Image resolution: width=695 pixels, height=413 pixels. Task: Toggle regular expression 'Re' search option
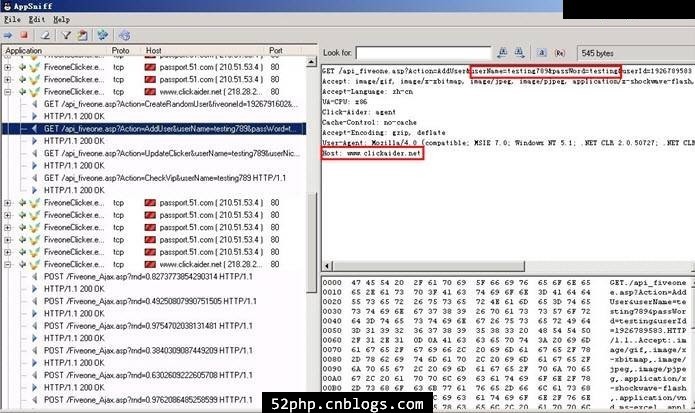(x=560, y=53)
